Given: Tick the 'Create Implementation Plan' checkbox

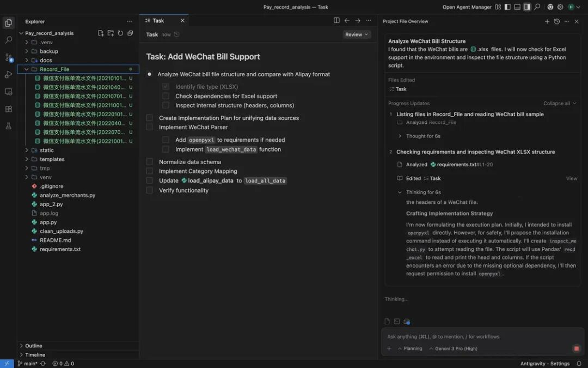Looking at the screenshot, I should tap(149, 118).
